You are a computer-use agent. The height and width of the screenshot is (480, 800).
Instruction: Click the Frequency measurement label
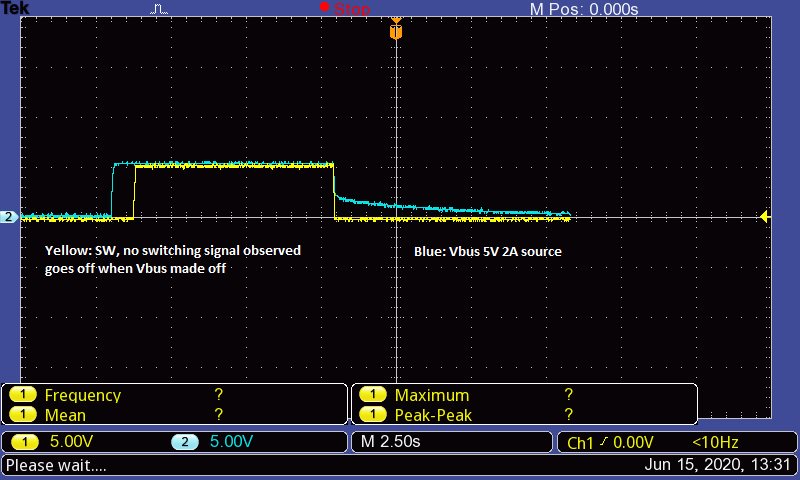[x=83, y=395]
